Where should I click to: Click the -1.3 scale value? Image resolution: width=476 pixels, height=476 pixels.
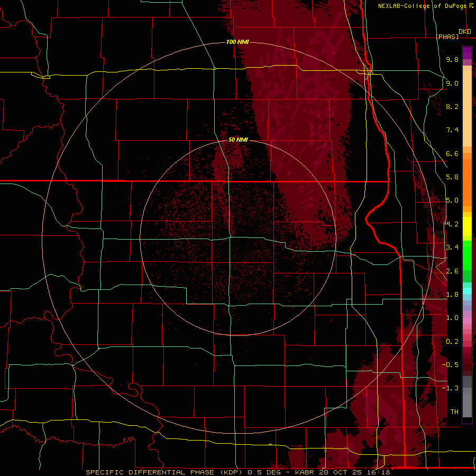click(x=450, y=388)
